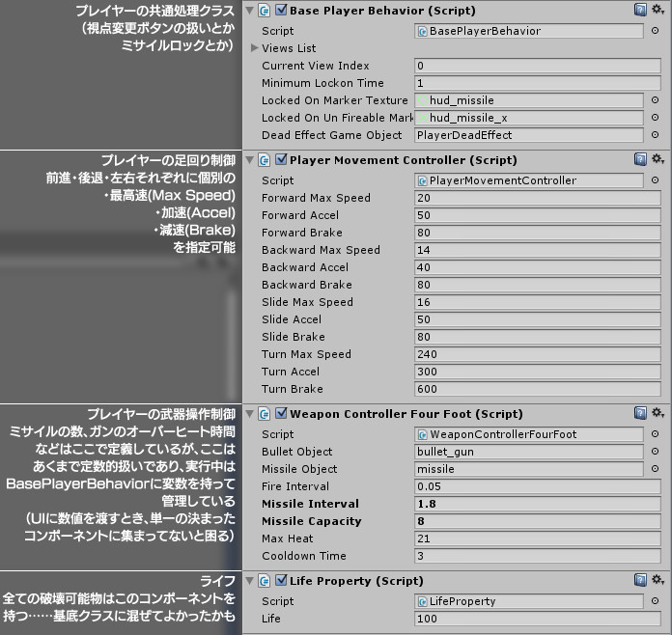The image size is (672, 635).
Task: Collapse the Player Movement Controller component
Action: coord(249,160)
